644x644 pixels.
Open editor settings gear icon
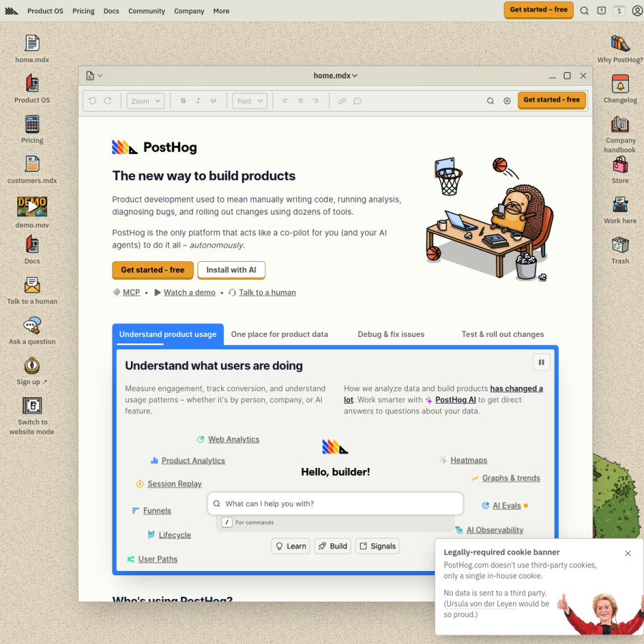(x=507, y=101)
